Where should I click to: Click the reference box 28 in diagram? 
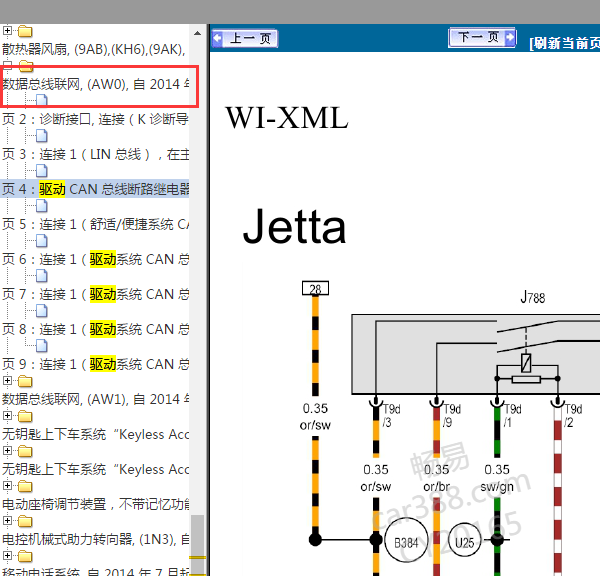tap(315, 288)
